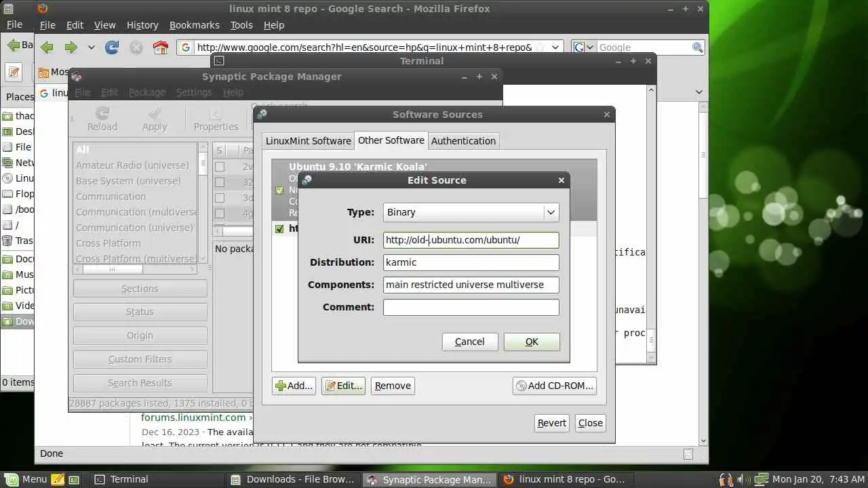This screenshot has height=488, width=868.
Task: Open Firefox's Bookmarks menu
Action: tap(195, 25)
